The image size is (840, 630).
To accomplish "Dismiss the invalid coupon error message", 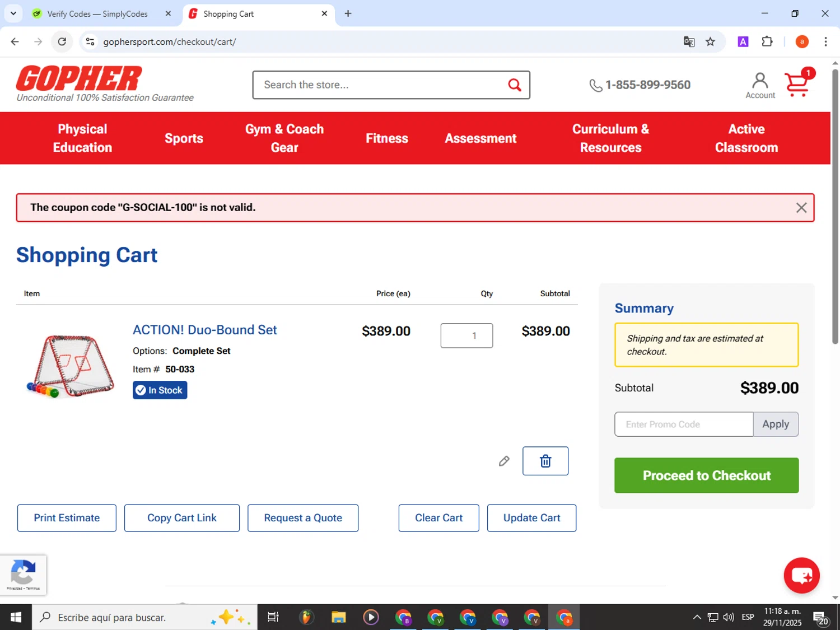I will click(x=801, y=208).
